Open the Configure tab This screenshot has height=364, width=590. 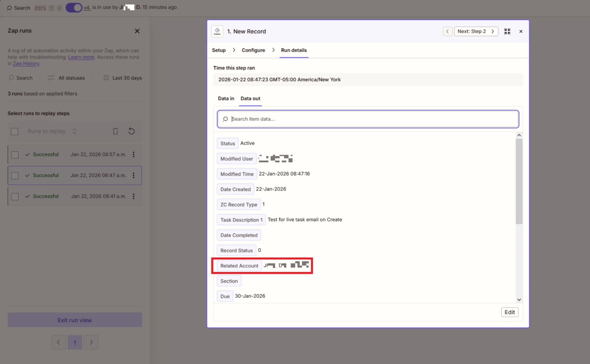pyautogui.click(x=253, y=50)
